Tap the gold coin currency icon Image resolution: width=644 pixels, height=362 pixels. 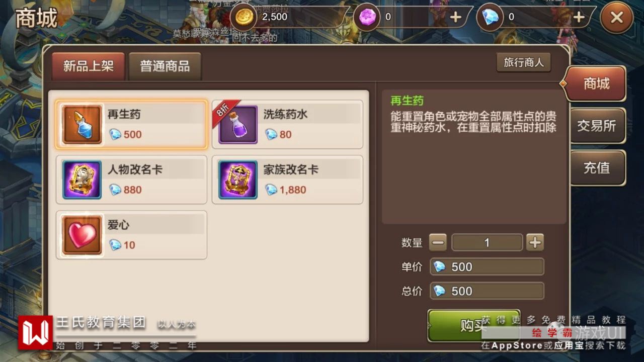point(245,17)
